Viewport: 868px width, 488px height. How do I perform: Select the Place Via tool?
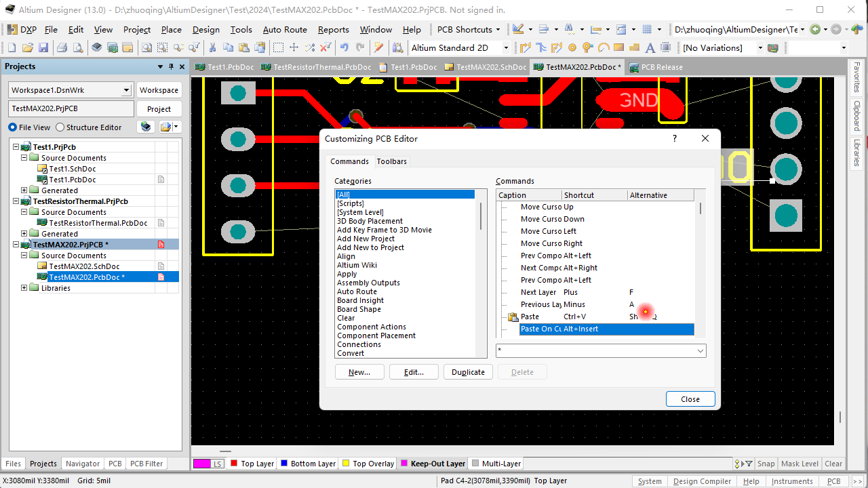(588, 47)
